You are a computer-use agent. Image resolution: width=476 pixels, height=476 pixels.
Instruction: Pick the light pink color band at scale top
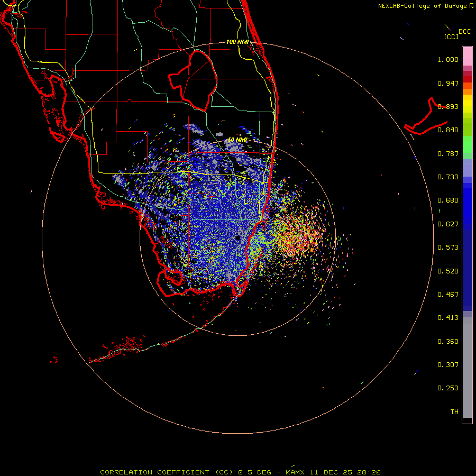tap(467, 57)
